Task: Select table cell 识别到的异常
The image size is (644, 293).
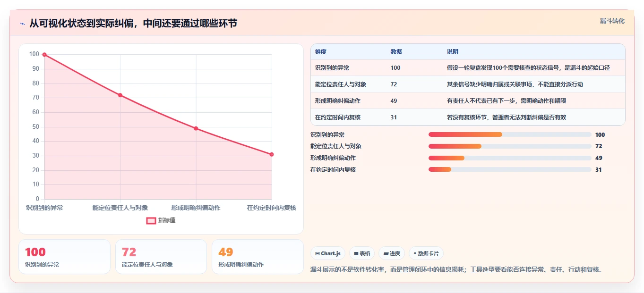Action: 332,67
